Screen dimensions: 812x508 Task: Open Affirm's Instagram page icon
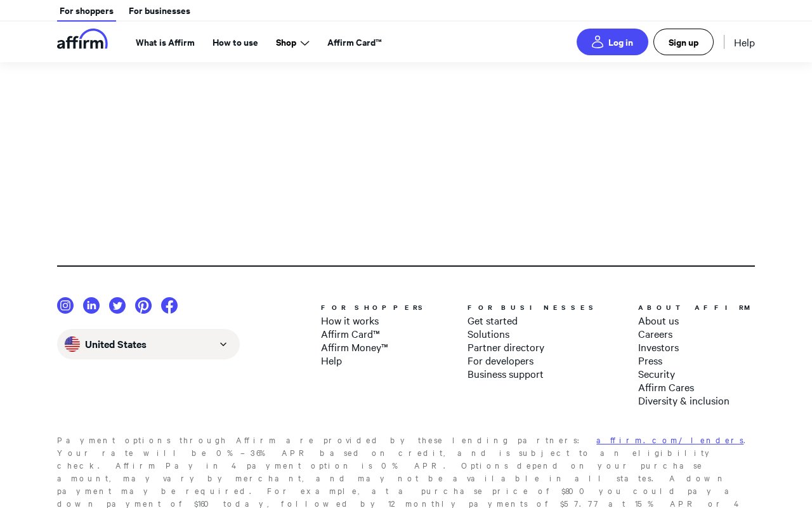click(65, 305)
